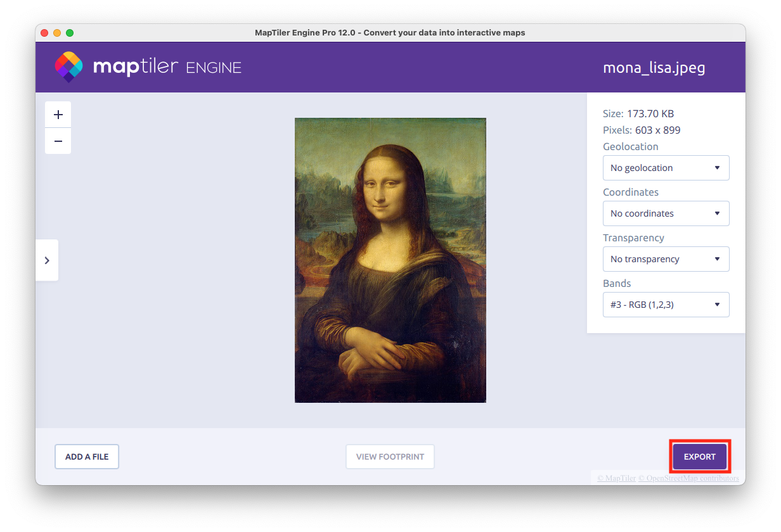Click the View Footprint button
The width and height of the screenshot is (781, 532).
[390, 457]
